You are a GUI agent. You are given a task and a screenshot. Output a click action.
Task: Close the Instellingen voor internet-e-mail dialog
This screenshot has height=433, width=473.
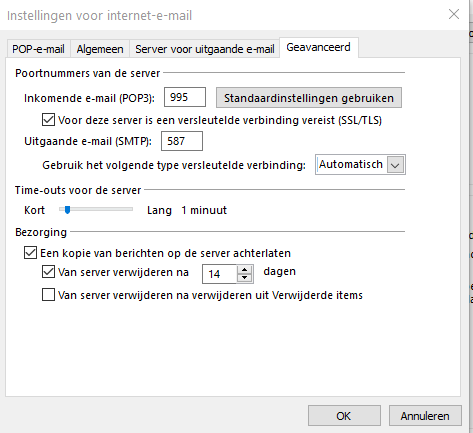(x=454, y=14)
